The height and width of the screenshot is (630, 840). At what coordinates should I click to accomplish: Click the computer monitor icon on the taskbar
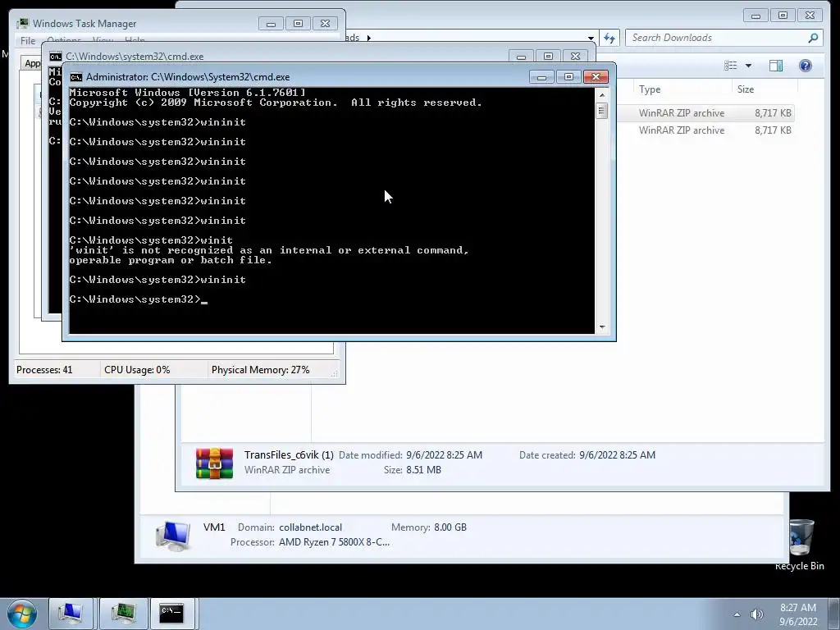coord(71,614)
